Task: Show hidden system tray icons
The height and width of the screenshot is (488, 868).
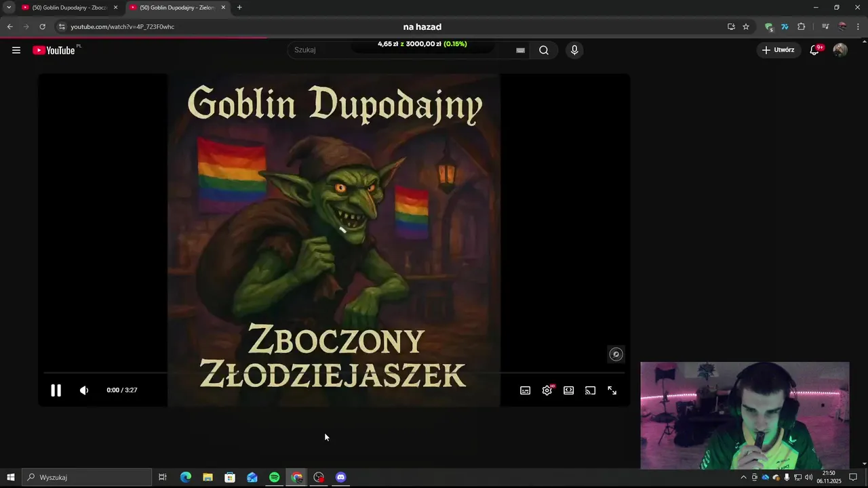Action: coord(743,478)
